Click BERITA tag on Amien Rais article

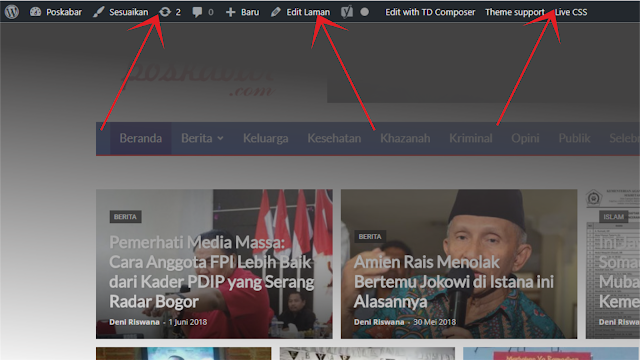370,236
